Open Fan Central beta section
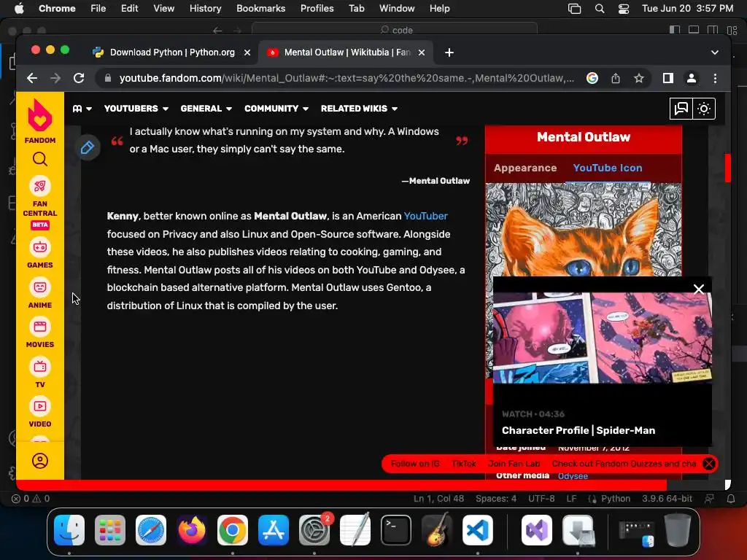The height and width of the screenshot is (560, 747). (40, 203)
